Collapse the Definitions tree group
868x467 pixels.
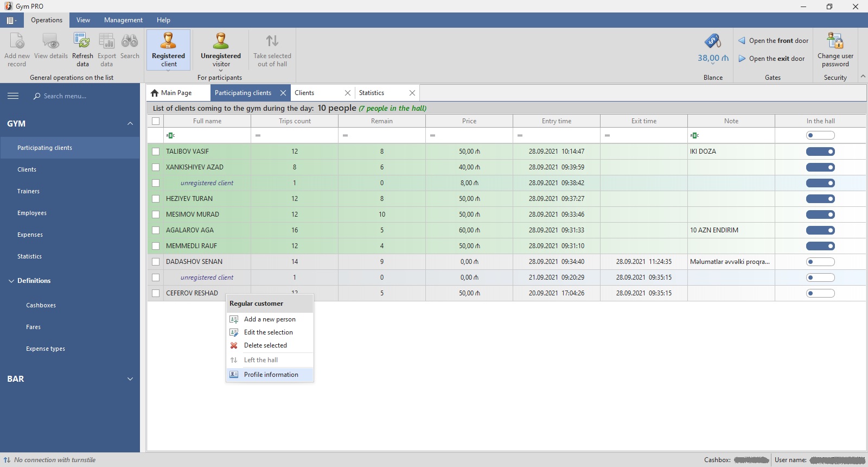11,281
